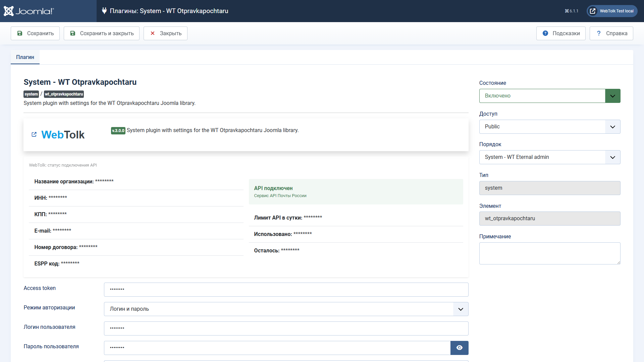
Task: Click Сохранить и закрыть button
Action: (102, 34)
